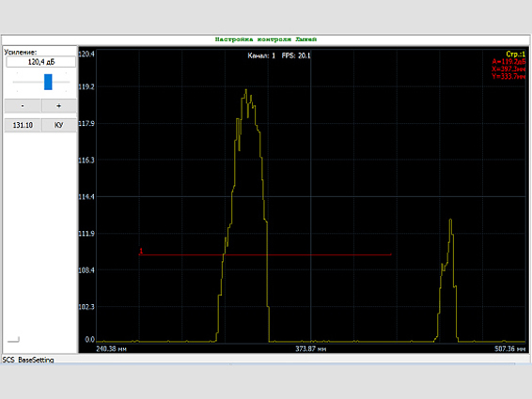This screenshot has height=399, width=532.
Task: Click the 507.36 мм x-axis label
Action: point(509,349)
